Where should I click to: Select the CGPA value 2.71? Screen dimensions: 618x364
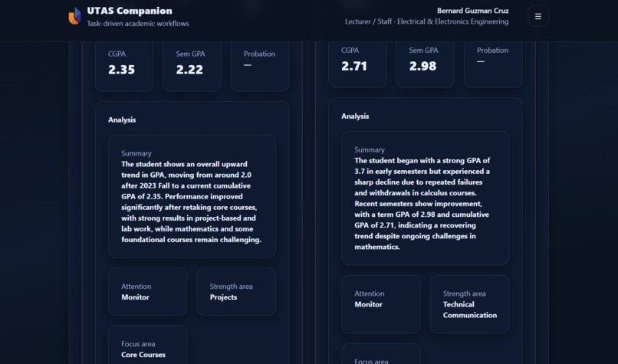[354, 66]
